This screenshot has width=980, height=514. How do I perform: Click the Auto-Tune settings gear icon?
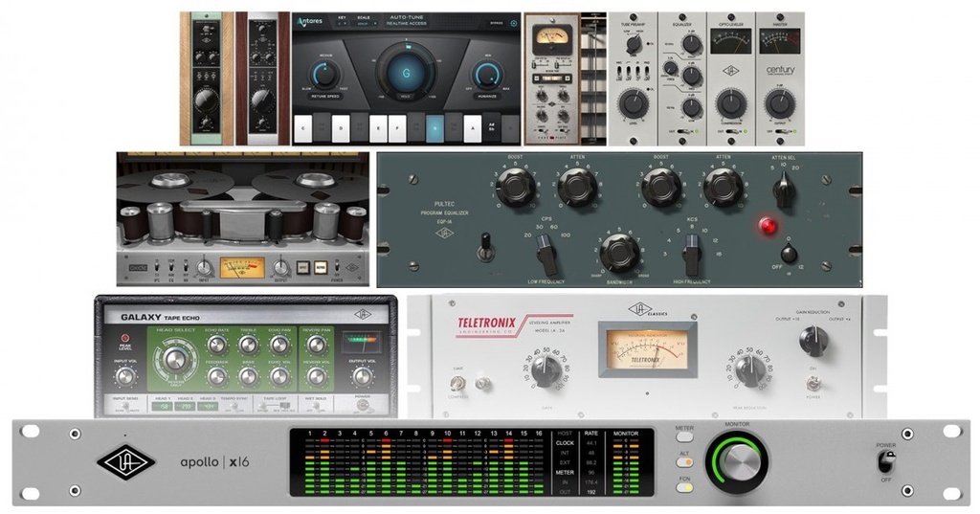point(514,23)
